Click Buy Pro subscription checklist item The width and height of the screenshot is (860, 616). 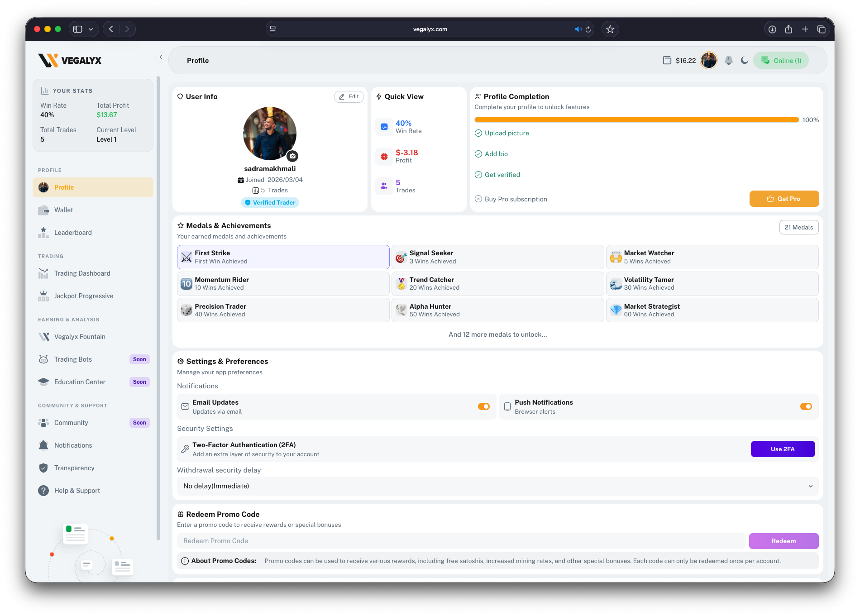(x=511, y=199)
